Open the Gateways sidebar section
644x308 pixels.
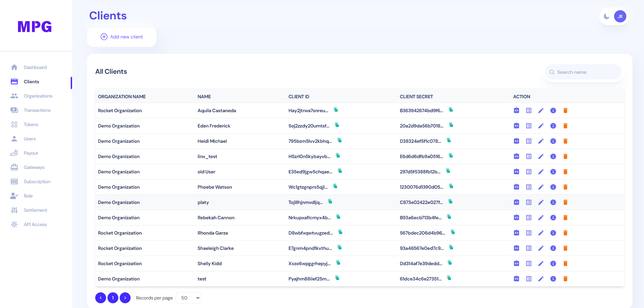coord(34,167)
